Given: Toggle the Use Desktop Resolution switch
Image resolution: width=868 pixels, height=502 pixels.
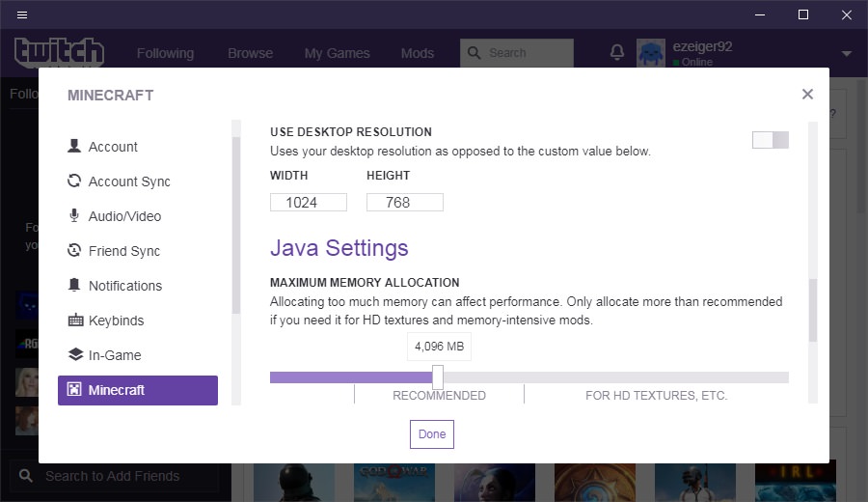Looking at the screenshot, I should [770, 140].
